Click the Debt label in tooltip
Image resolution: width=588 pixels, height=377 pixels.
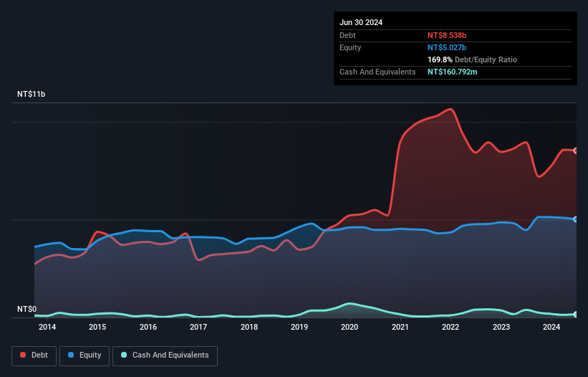[347, 35]
